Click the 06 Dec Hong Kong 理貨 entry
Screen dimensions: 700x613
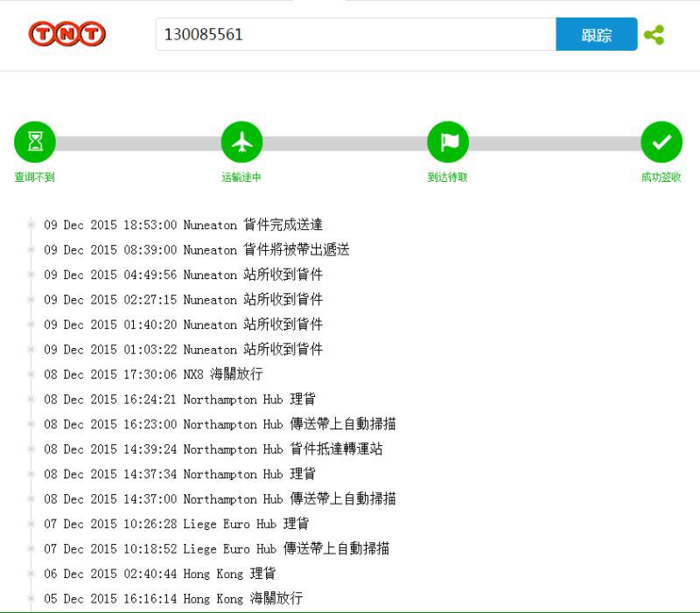coord(160,574)
